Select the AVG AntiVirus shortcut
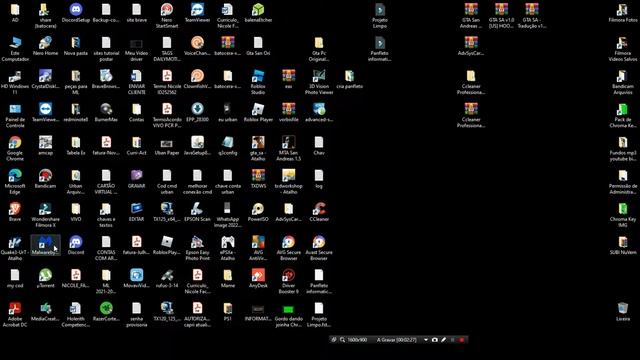Viewport: 640px width, 360px height. (x=258, y=248)
